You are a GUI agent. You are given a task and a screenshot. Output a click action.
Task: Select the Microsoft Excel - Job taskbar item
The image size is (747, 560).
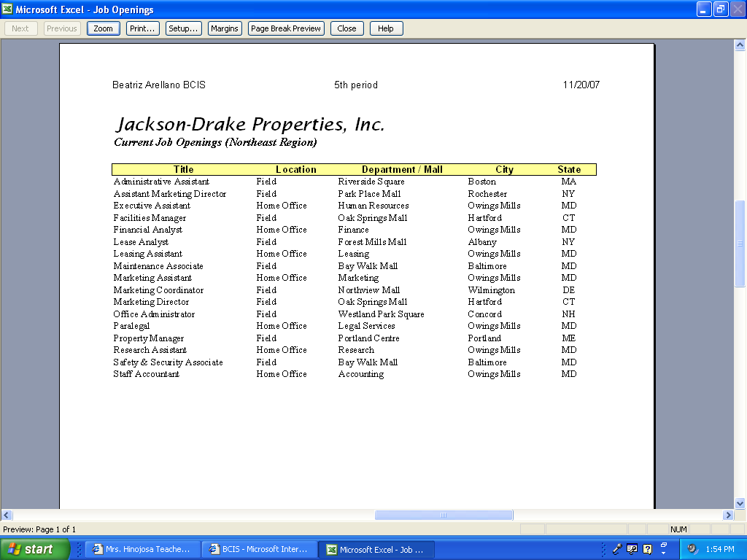pyautogui.click(x=376, y=549)
